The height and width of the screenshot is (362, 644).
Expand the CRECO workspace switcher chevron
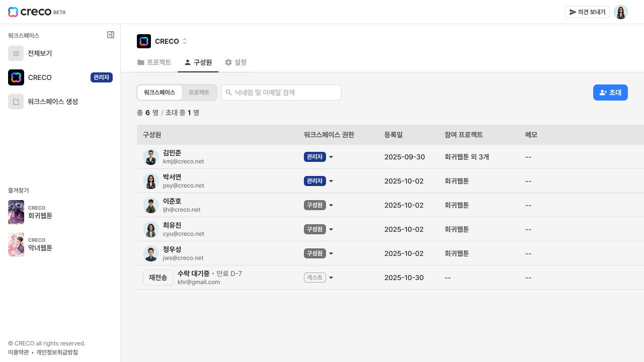185,41
